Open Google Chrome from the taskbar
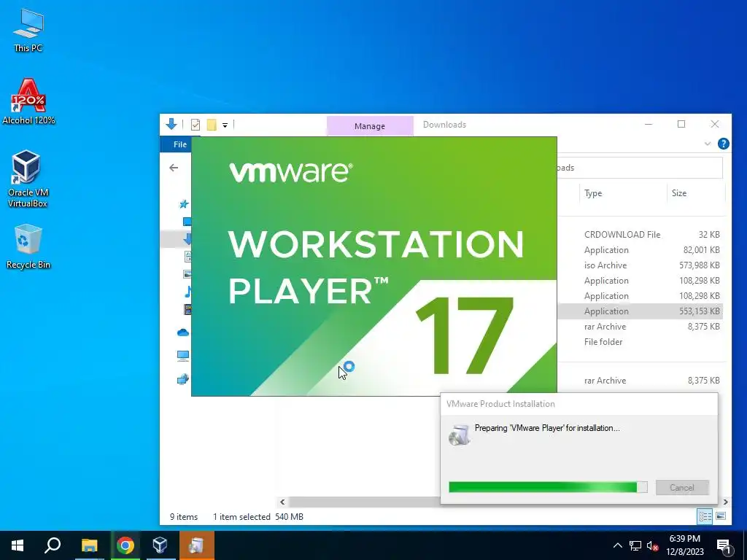This screenshot has height=560, width=747. [x=125, y=545]
